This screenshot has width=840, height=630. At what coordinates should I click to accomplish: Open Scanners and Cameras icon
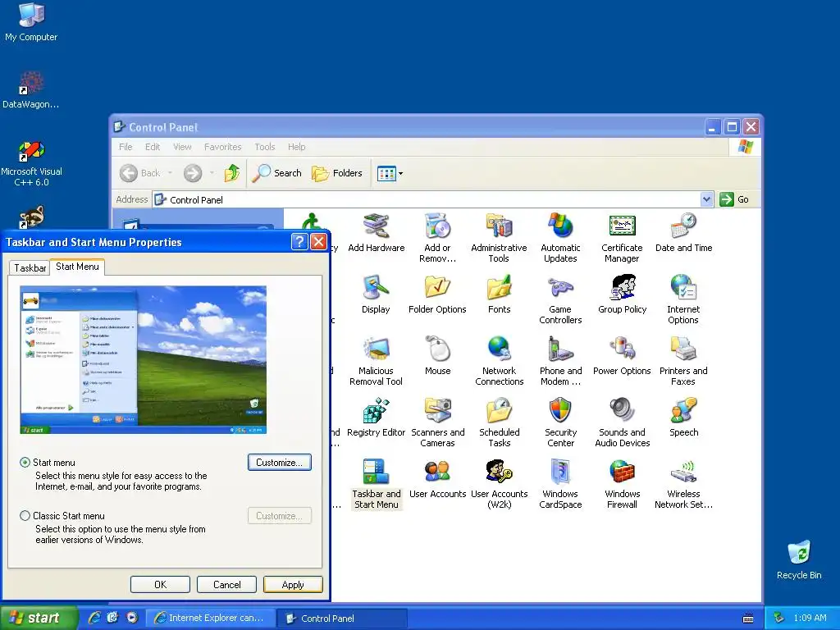click(438, 422)
